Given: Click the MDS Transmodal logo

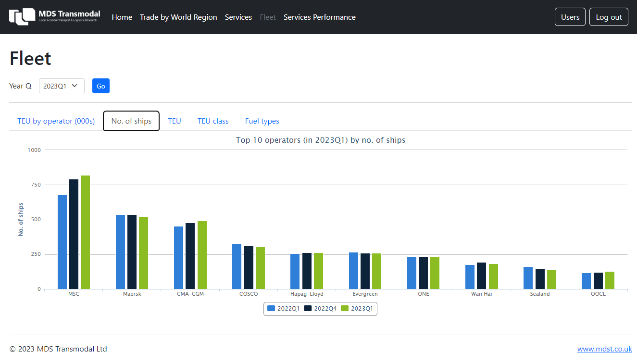Looking at the screenshot, I should point(55,17).
